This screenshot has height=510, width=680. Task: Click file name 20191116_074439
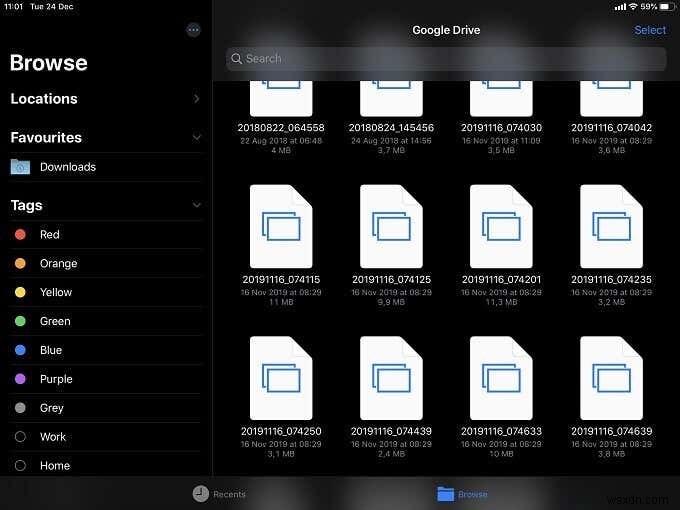click(x=391, y=432)
